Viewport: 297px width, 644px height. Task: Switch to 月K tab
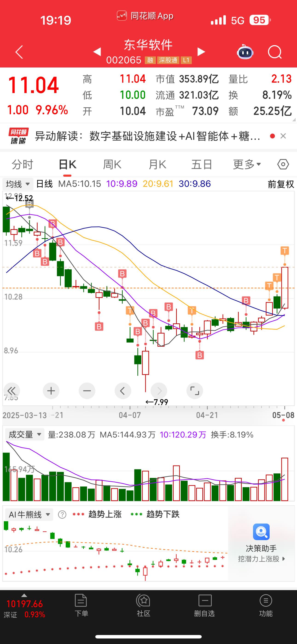tap(157, 164)
